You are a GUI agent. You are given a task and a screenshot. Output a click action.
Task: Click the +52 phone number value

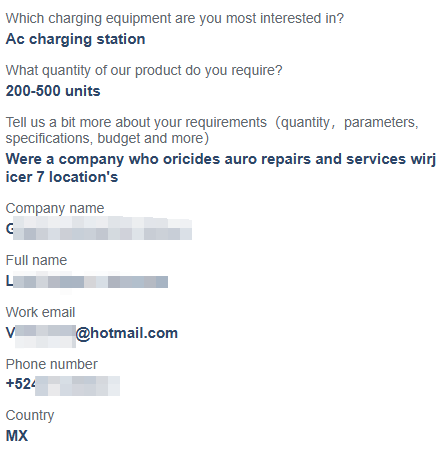63,384
